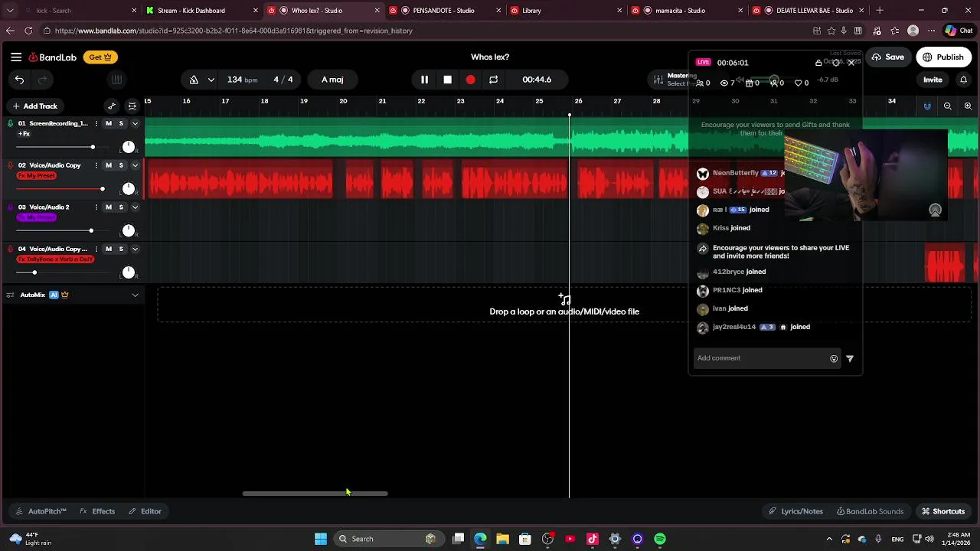
Task: Click the timeline zoom in magnifier
Action: coord(968,106)
